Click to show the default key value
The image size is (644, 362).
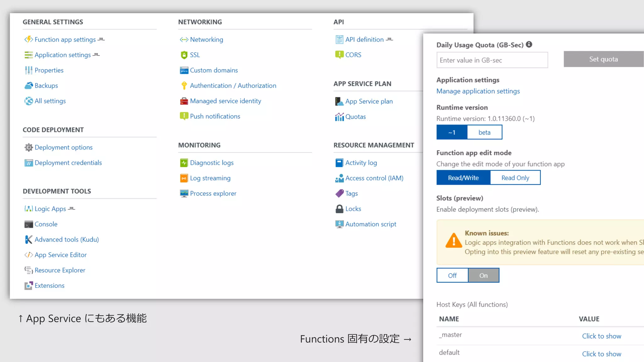[x=602, y=354]
